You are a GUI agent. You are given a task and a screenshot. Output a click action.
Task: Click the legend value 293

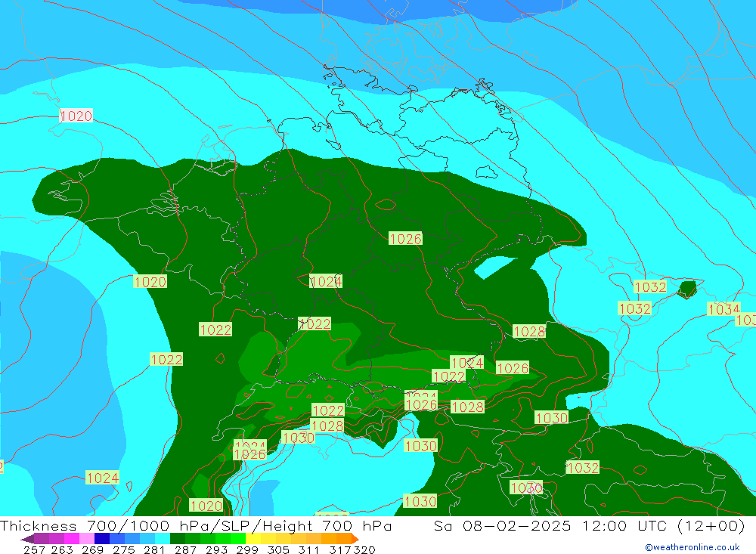(216, 549)
